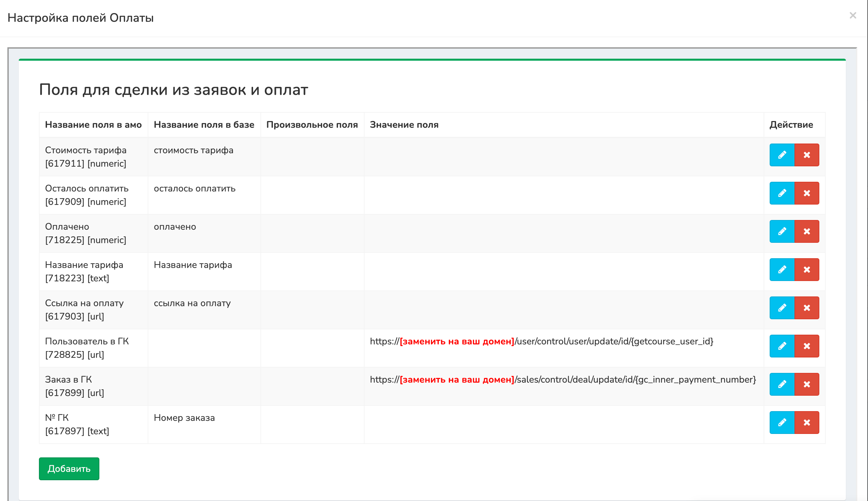Screen dimensions: 868x501
Task: Edit the Пользователь в ГК field
Action: point(782,346)
